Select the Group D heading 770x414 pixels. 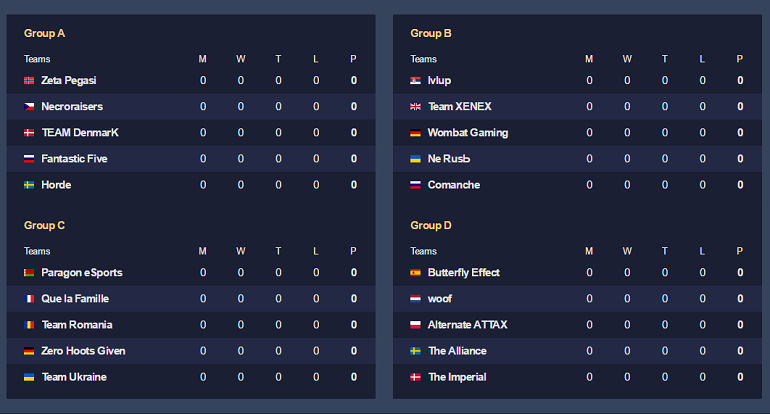(x=431, y=225)
